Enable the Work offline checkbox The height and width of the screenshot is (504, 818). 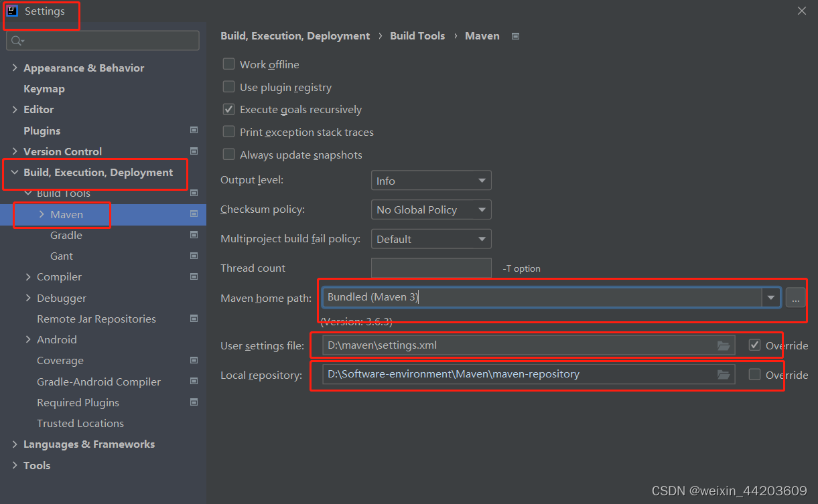(228, 64)
